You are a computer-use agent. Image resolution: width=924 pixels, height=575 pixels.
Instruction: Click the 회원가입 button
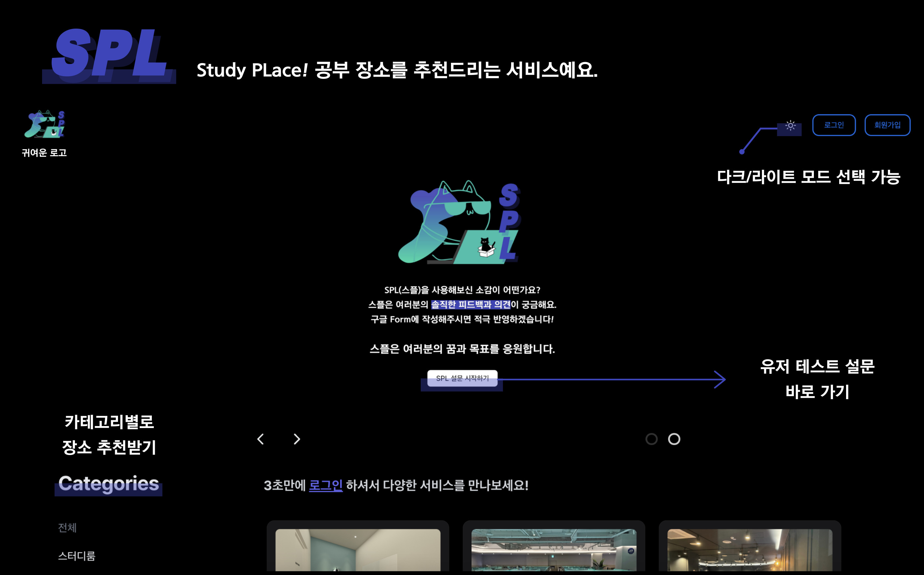(887, 125)
